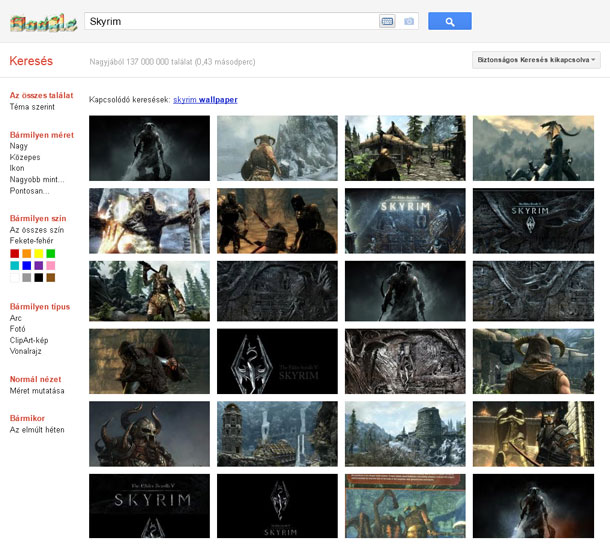Choose Az összes szín option
The image size is (610, 545).
click(37, 230)
